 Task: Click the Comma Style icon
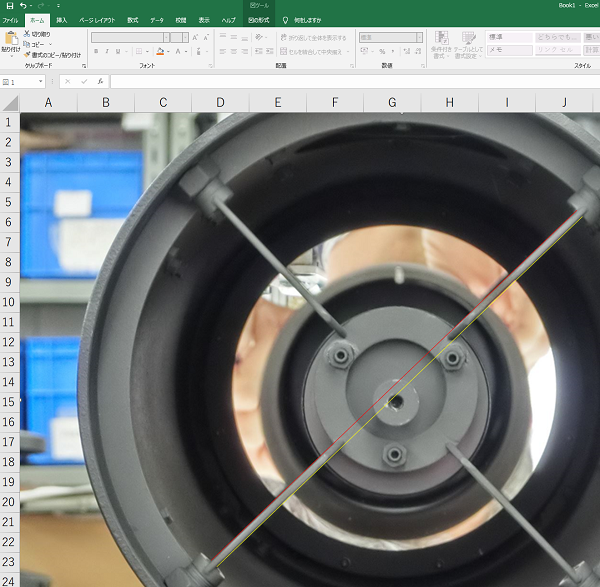tap(393, 51)
